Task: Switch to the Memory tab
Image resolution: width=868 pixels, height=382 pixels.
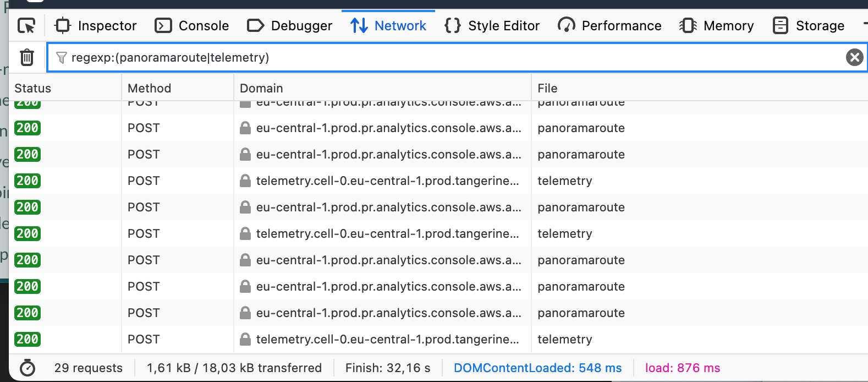Action: [x=717, y=26]
